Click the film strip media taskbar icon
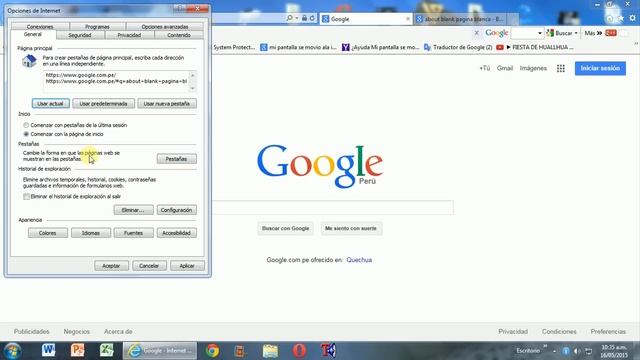The height and width of the screenshot is (360, 640). (x=240, y=351)
